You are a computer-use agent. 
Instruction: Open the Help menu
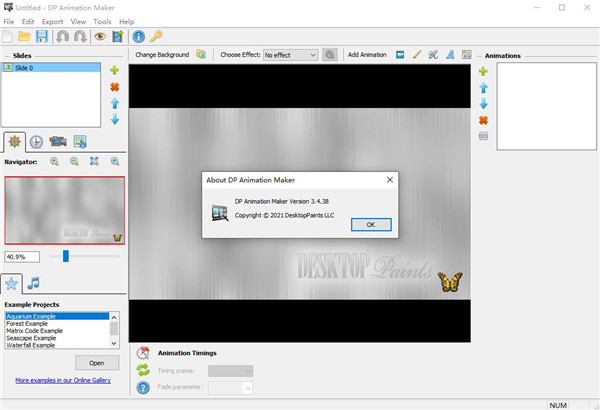[126, 21]
